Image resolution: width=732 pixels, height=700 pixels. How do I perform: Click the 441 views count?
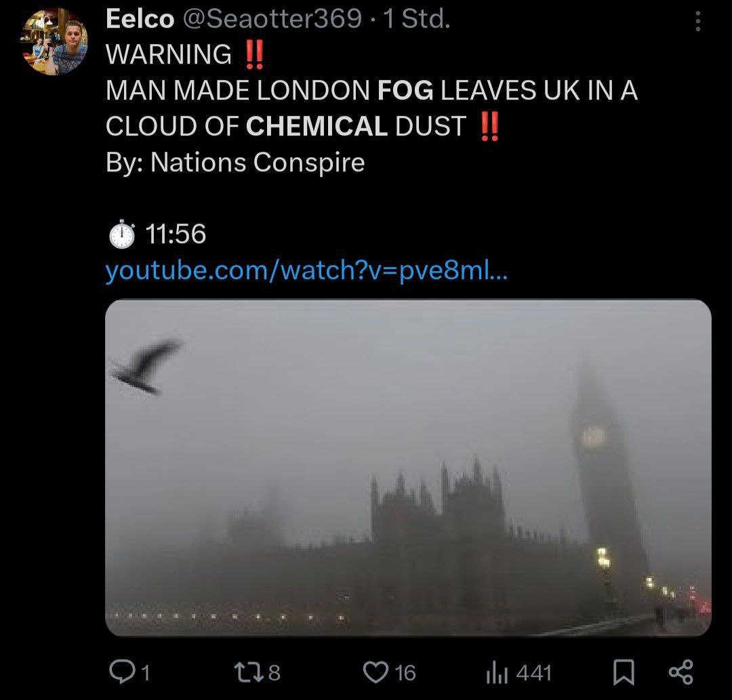pyautogui.click(x=534, y=673)
